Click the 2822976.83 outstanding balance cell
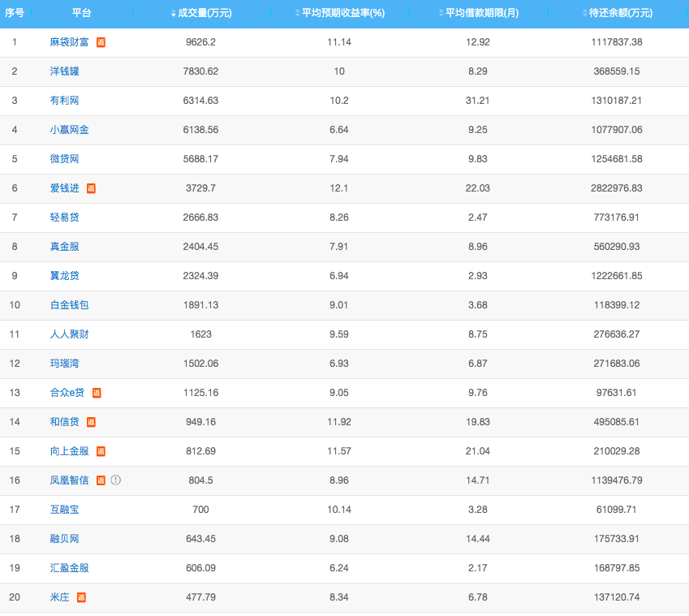Screen dimensions: 689x616 617,188
